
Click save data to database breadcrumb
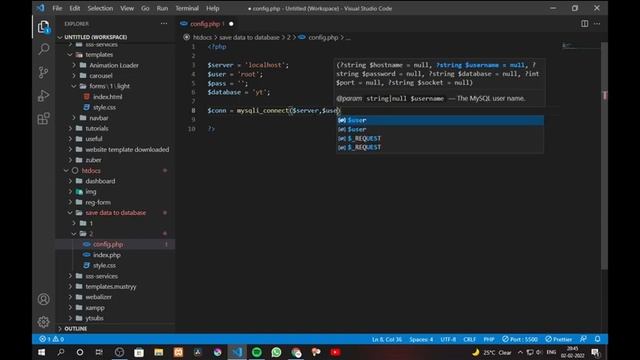point(249,37)
